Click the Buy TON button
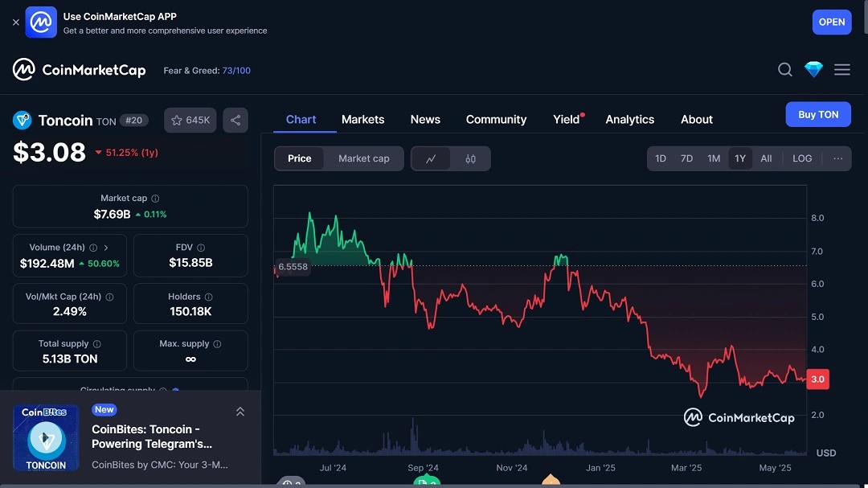868x488 pixels. pyautogui.click(x=818, y=115)
